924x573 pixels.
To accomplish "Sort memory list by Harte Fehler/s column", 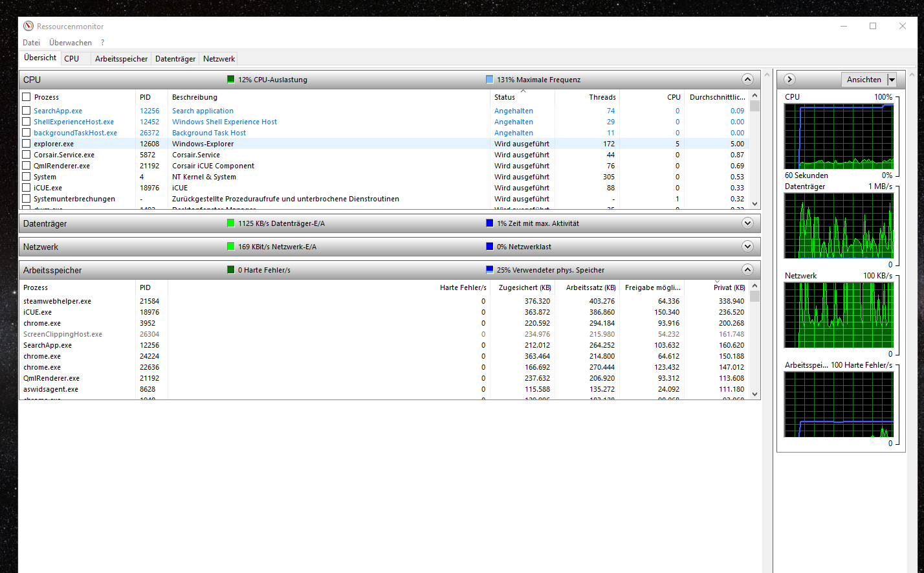I will (x=329, y=287).
